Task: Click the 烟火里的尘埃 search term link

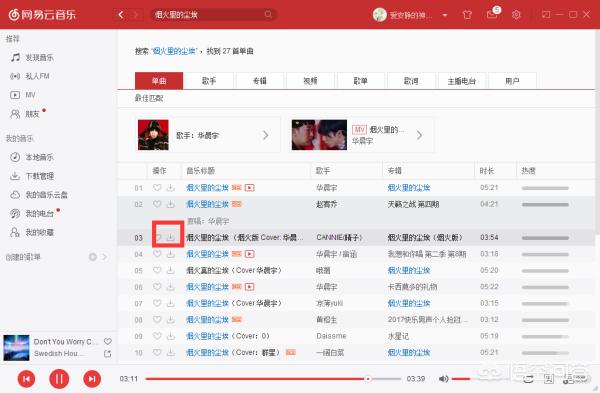Action: tap(174, 51)
